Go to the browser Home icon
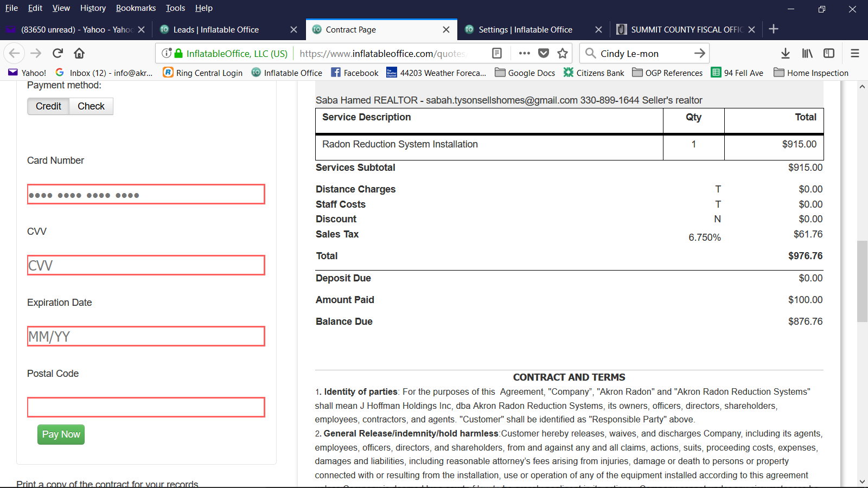Viewport: 868px width, 488px height. pos(79,53)
